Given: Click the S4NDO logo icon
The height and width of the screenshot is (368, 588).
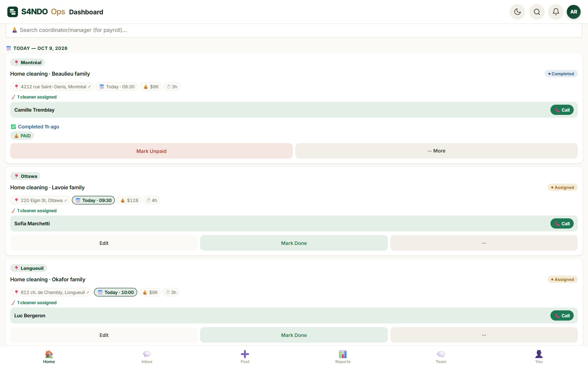Looking at the screenshot, I should point(13,12).
